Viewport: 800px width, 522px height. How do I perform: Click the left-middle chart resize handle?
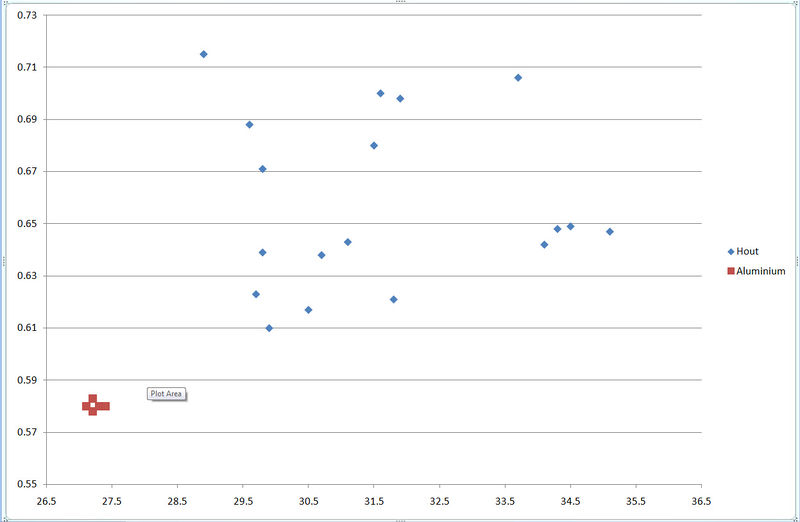tap(3, 261)
